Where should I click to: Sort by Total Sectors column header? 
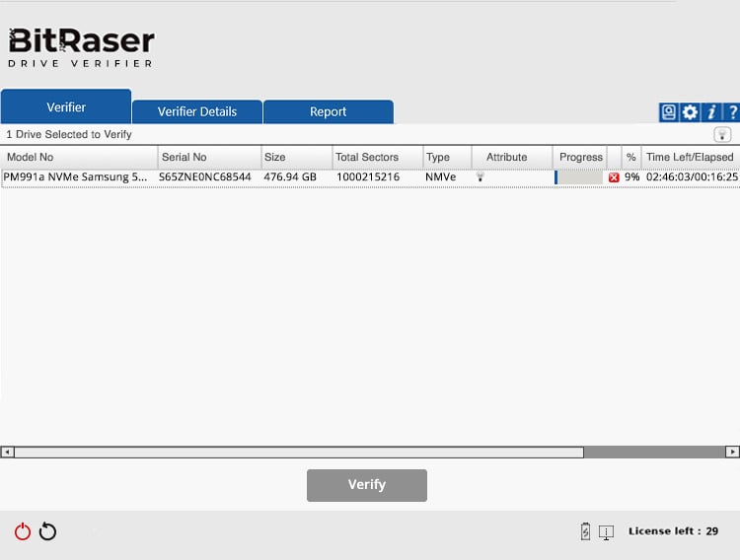(x=378, y=157)
